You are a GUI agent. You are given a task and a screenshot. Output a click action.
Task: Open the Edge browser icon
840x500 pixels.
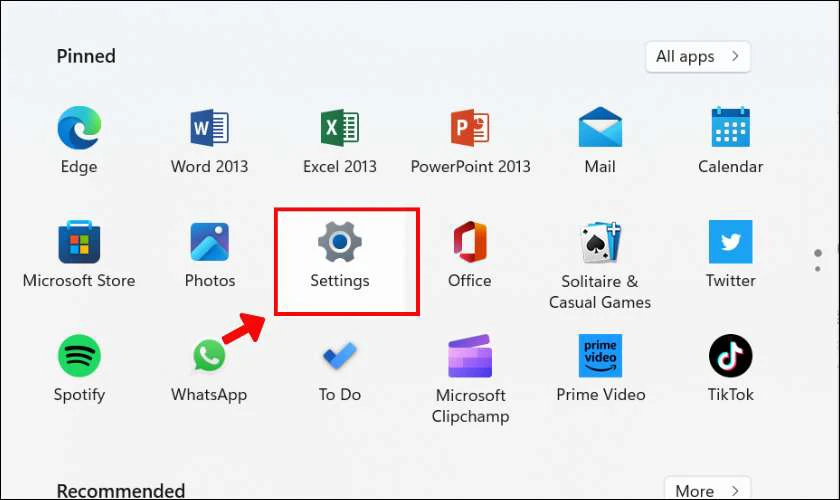click(79, 128)
